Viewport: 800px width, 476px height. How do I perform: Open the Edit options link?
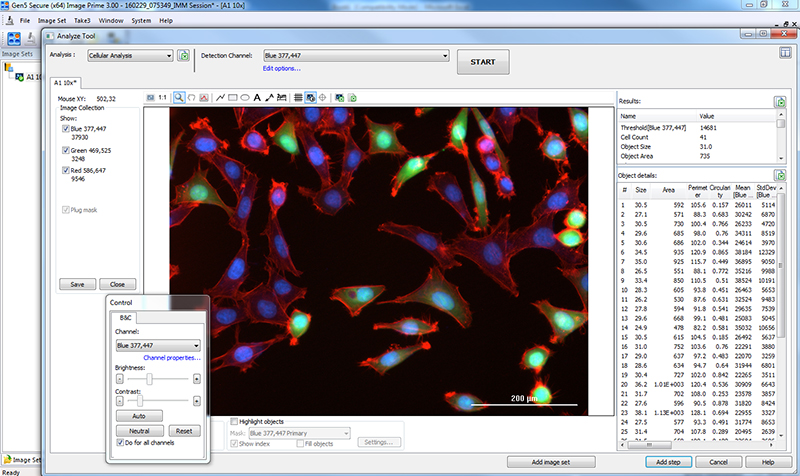click(281, 68)
